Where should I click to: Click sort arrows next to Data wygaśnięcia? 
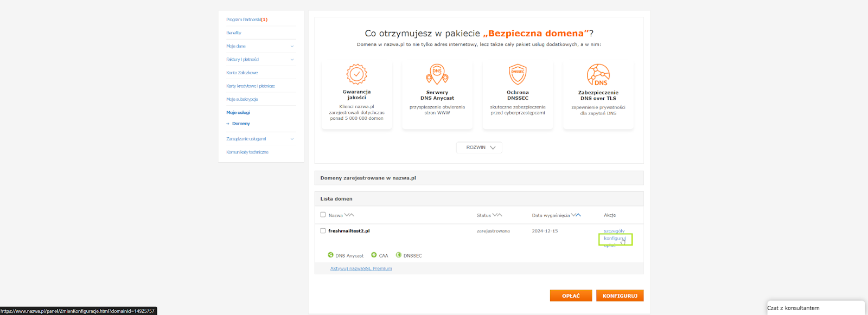[576, 215]
